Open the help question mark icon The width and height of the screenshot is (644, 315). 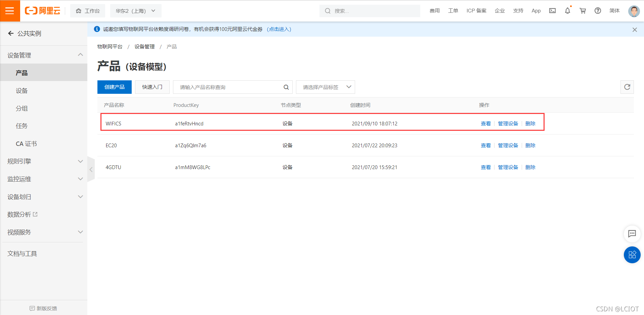pos(598,11)
